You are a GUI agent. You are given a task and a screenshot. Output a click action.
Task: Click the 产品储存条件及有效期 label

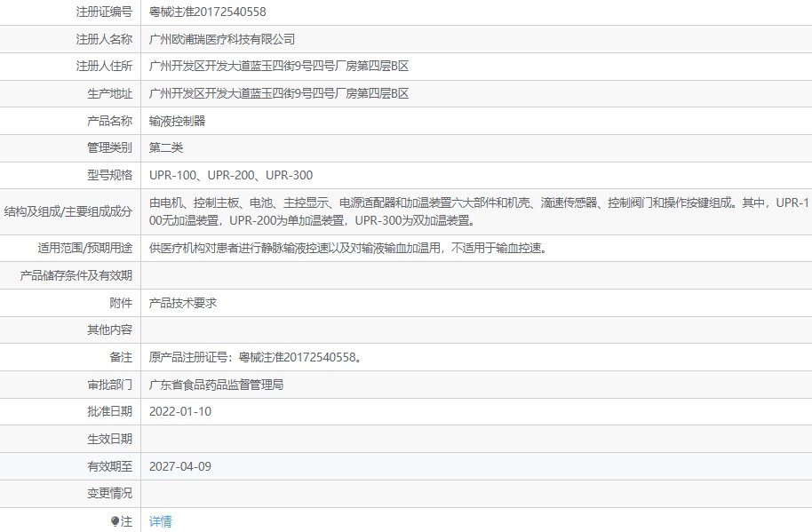pyautogui.click(x=76, y=275)
